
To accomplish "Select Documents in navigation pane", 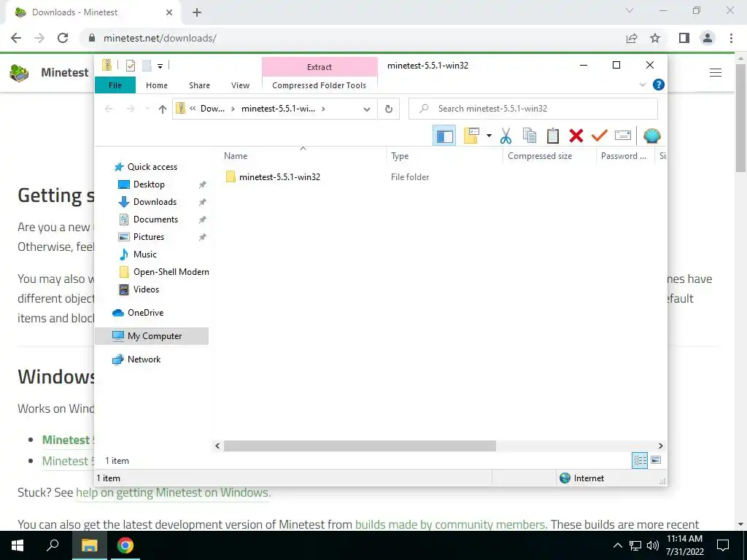I will 155,219.
